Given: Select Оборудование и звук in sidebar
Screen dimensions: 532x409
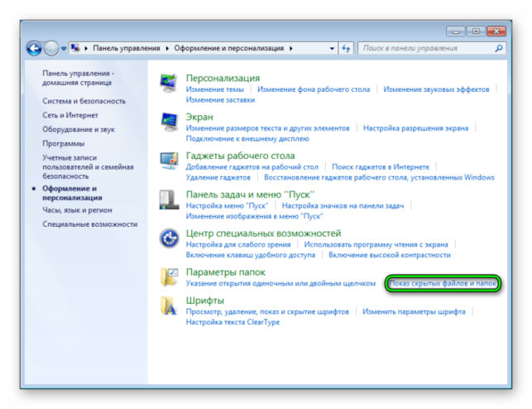Looking at the screenshot, I should (x=79, y=129).
